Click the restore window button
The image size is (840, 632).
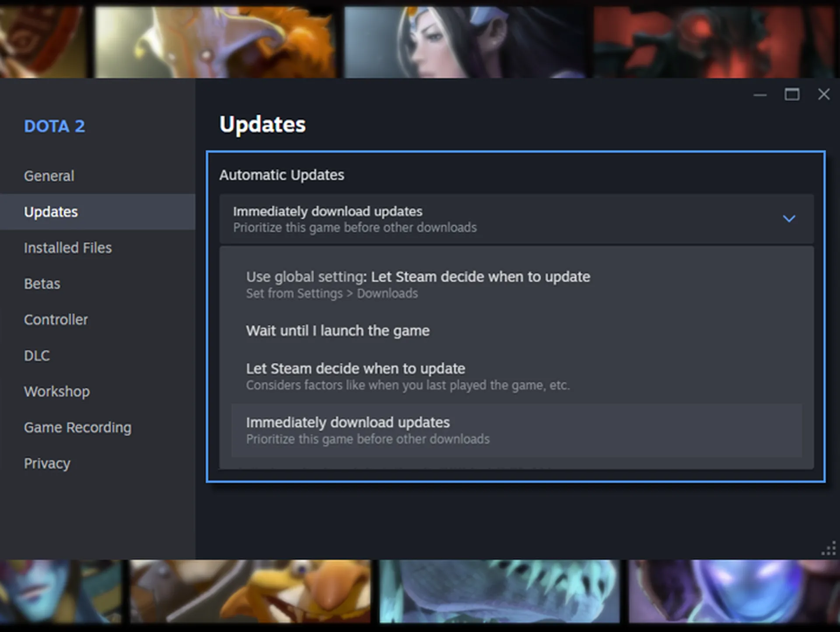point(791,94)
